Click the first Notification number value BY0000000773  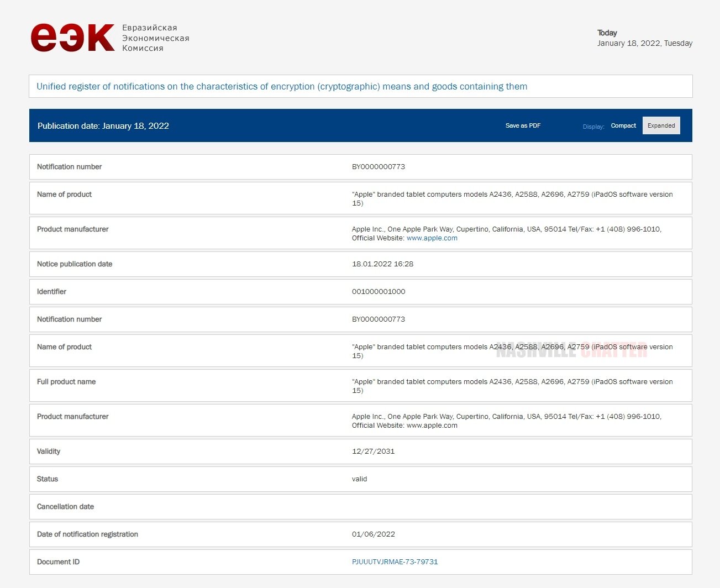[379, 167]
